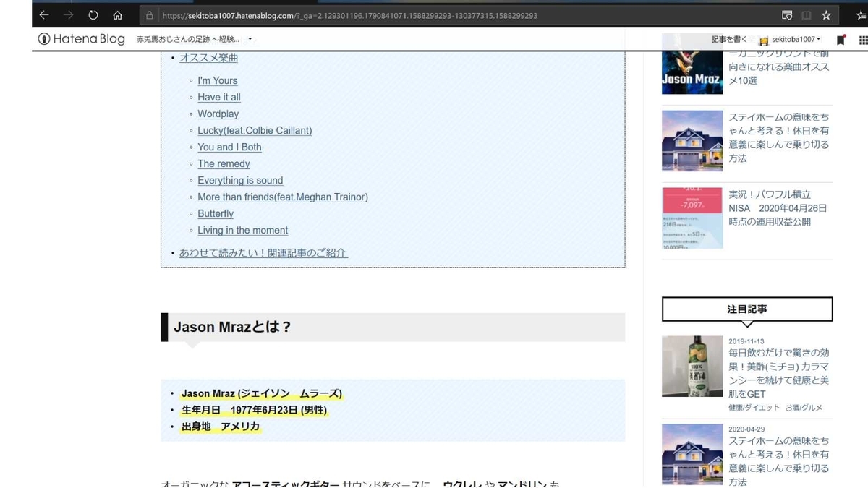Open the 健康/ダイエット category tag
The height and width of the screenshot is (488, 868).
click(x=754, y=408)
